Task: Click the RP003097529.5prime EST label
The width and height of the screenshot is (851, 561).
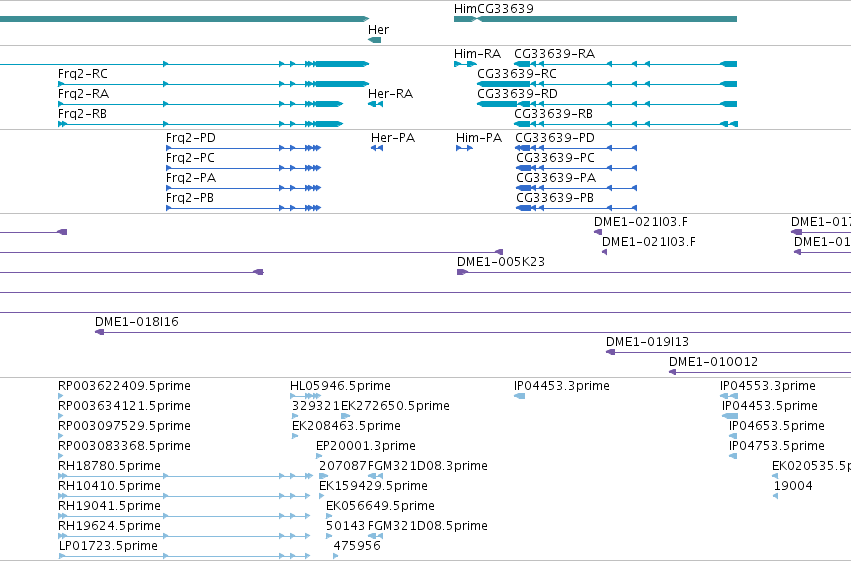Action: (124, 426)
